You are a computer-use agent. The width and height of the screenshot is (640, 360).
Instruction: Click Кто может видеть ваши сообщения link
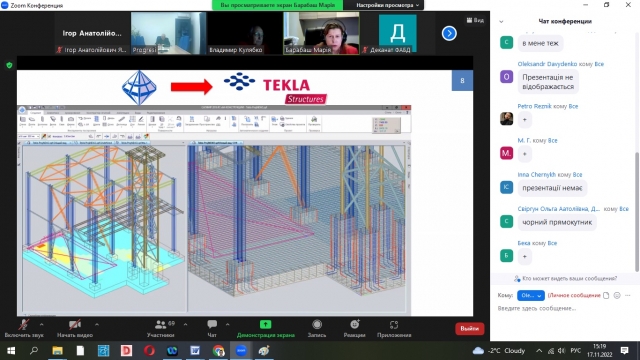(x=569, y=278)
